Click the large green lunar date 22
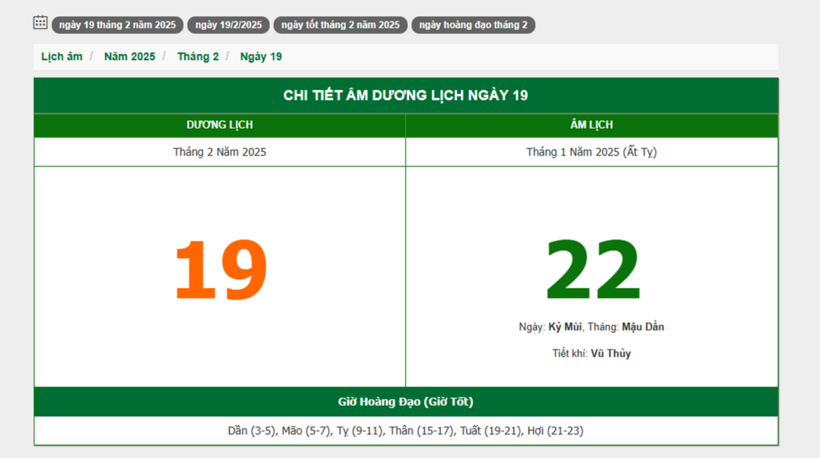 [x=592, y=270]
